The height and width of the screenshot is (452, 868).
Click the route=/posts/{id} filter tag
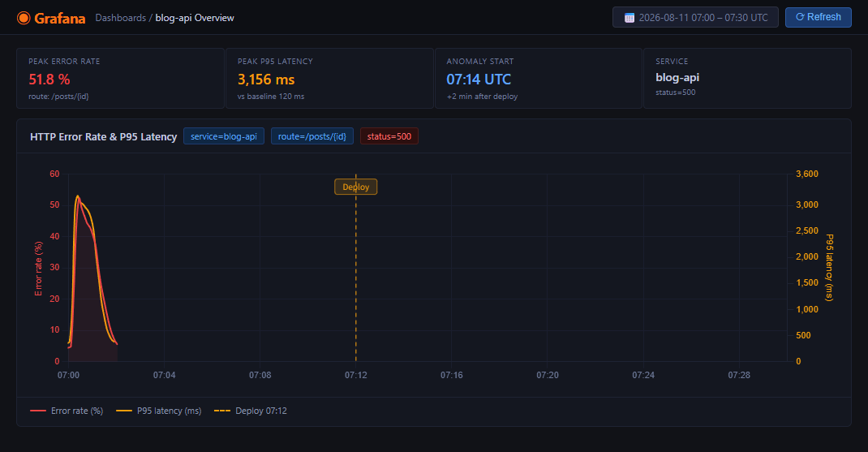(312, 136)
